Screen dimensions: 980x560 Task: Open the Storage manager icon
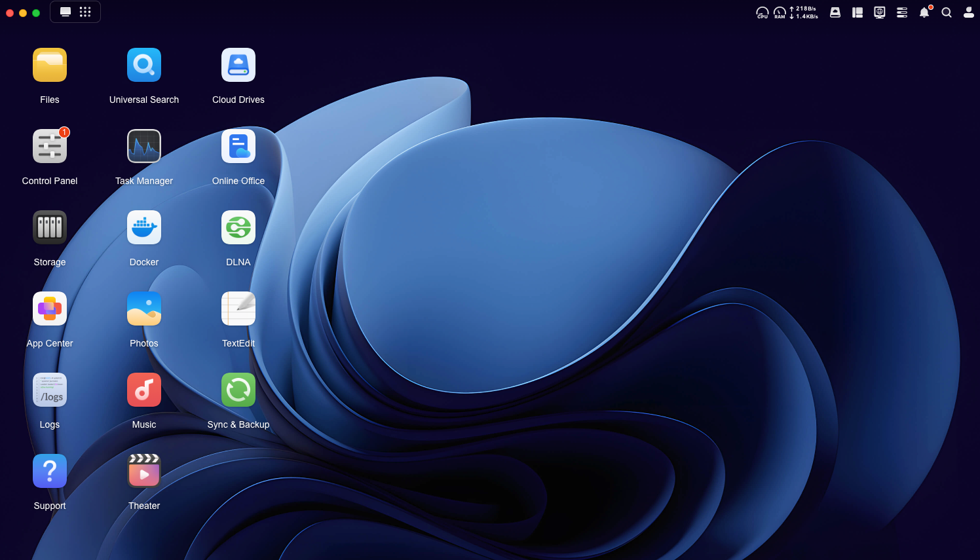tap(50, 228)
